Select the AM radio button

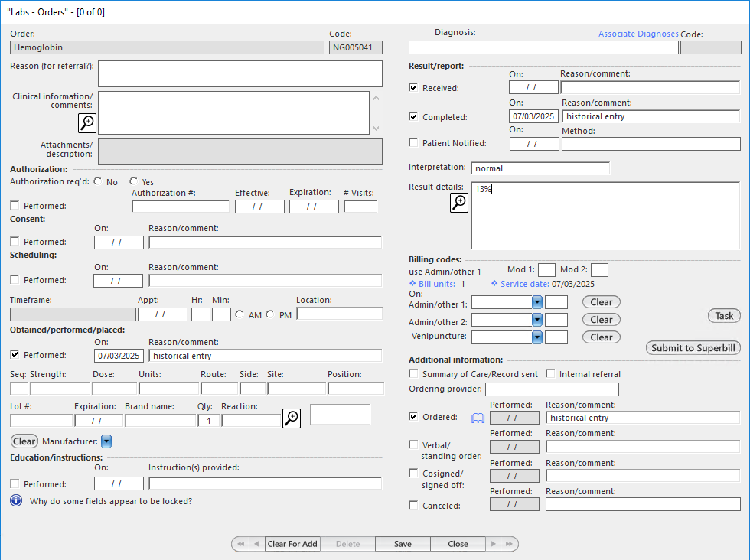click(240, 314)
